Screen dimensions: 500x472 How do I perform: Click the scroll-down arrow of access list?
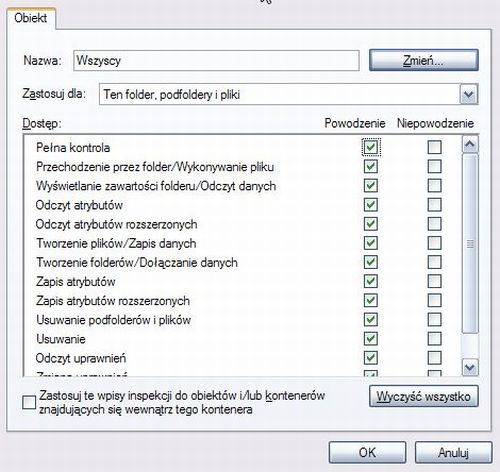click(x=470, y=368)
